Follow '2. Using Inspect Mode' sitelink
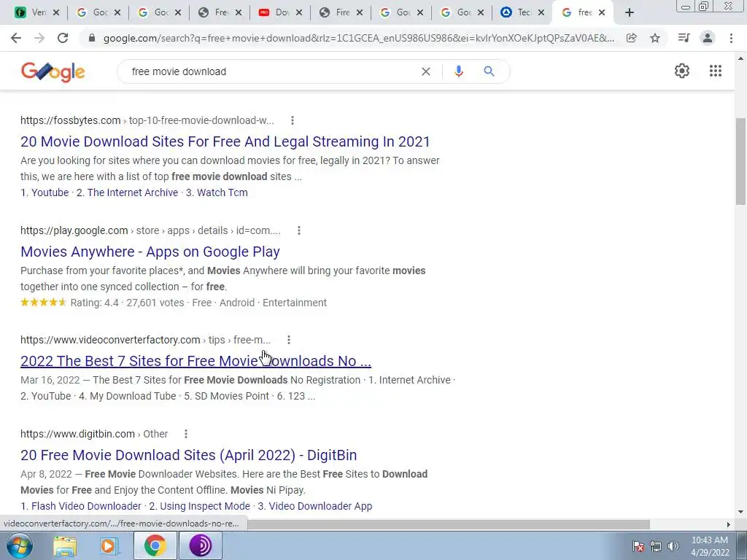 (200, 506)
